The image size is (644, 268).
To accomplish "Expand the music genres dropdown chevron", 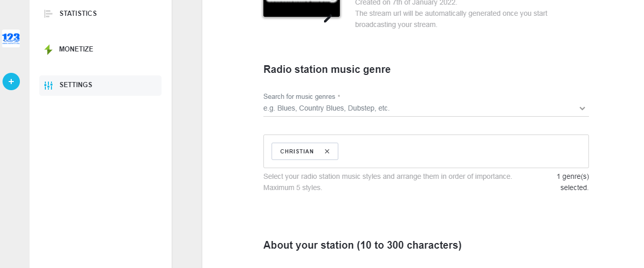I will [582, 109].
